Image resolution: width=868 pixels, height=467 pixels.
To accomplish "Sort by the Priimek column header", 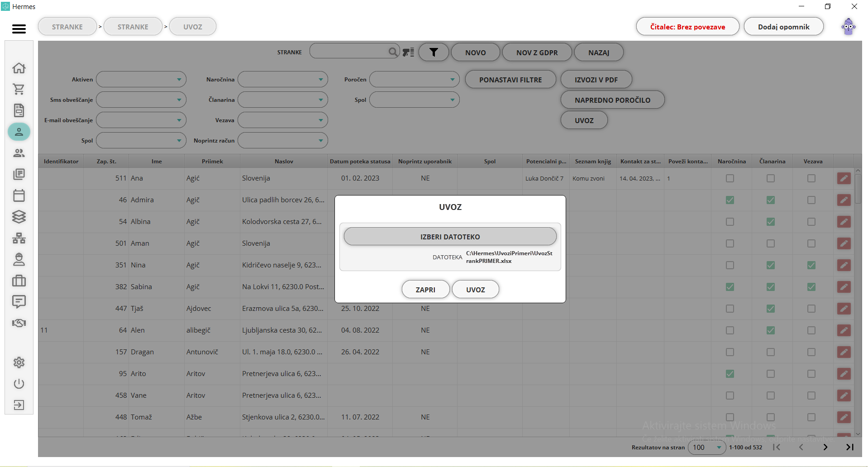I will pyautogui.click(x=212, y=161).
